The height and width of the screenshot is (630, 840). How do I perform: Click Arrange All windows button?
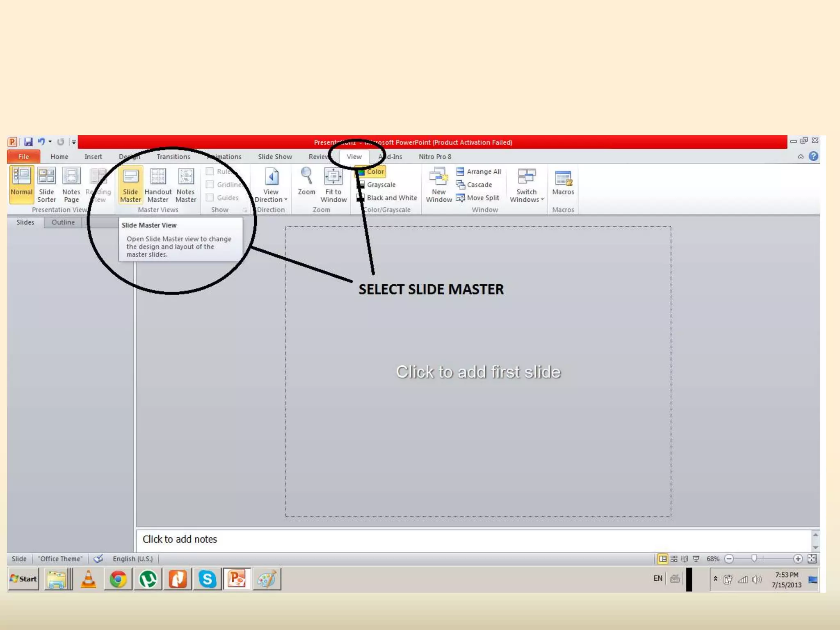pyautogui.click(x=479, y=171)
